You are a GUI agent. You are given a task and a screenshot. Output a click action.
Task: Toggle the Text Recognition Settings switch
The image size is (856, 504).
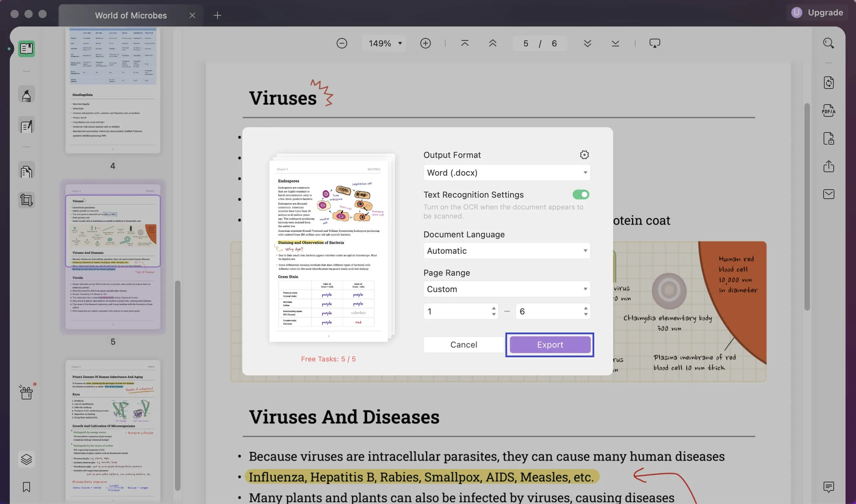tap(581, 194)
